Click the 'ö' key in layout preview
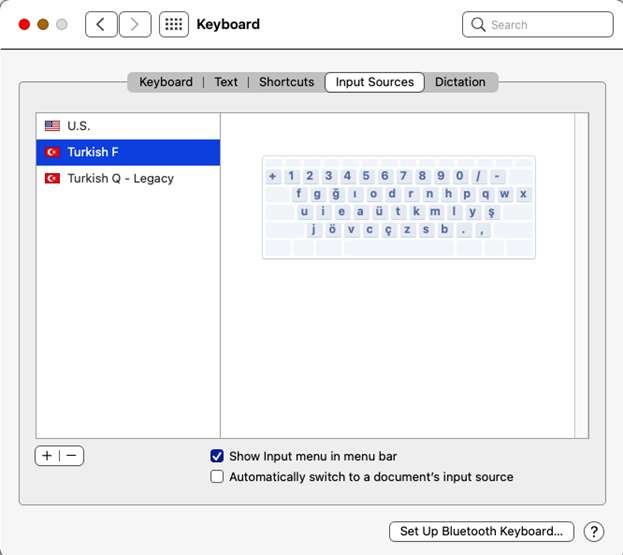The image size is (623, 555). point(333,230)
